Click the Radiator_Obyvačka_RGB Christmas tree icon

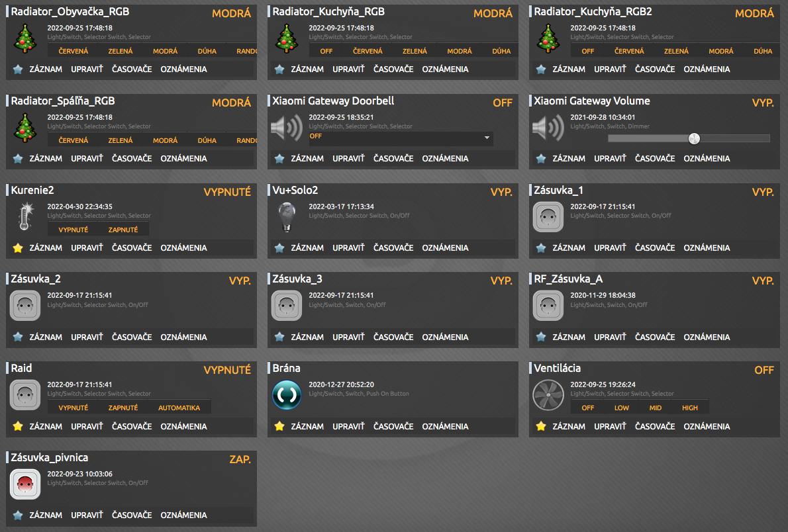click(x=25, y=38)
